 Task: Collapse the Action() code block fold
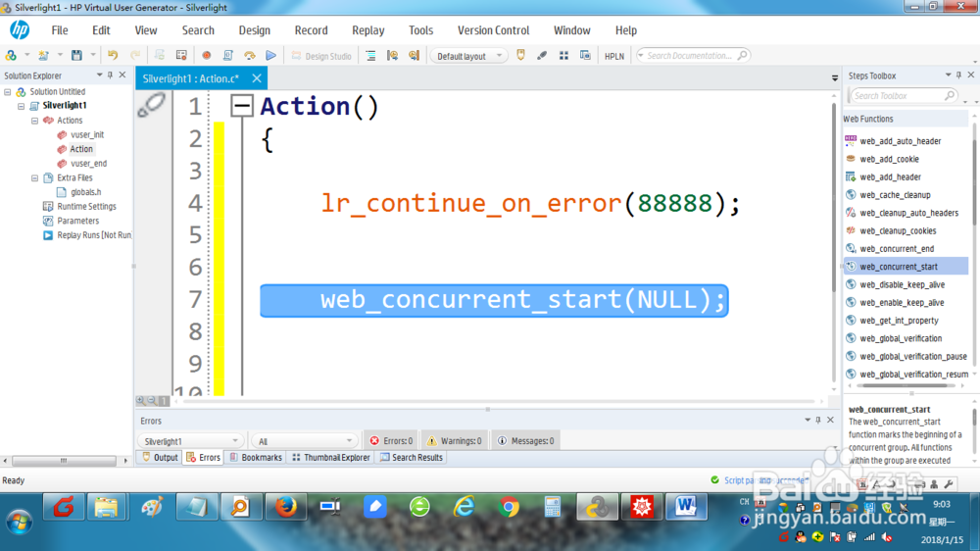241,106
